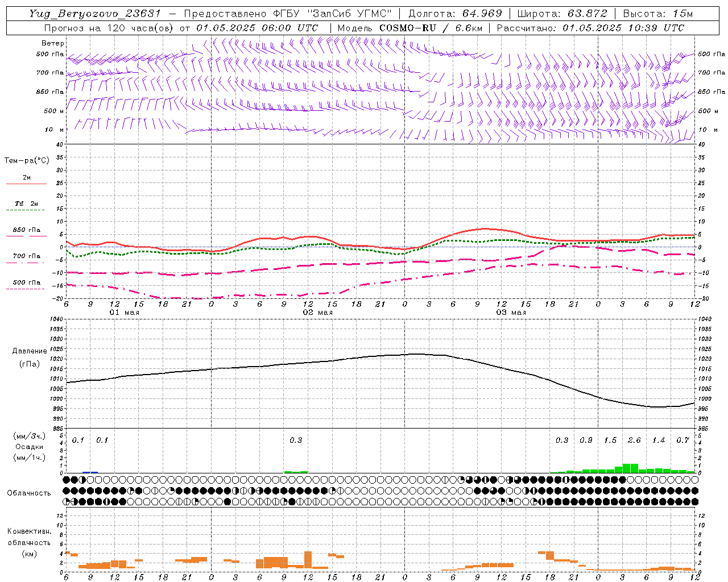Click the Td 2м dew point legend entry
This screenshot has width=728, height=582.
pos(26,203)
